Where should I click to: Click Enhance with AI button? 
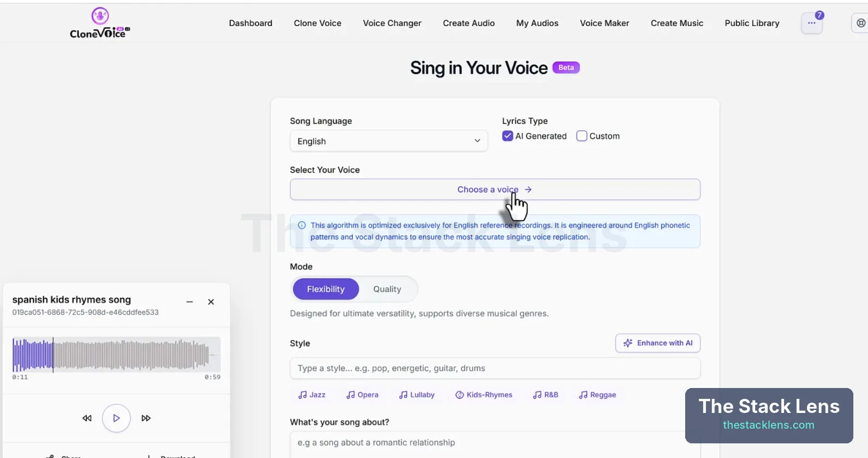[x=658, y=343]
